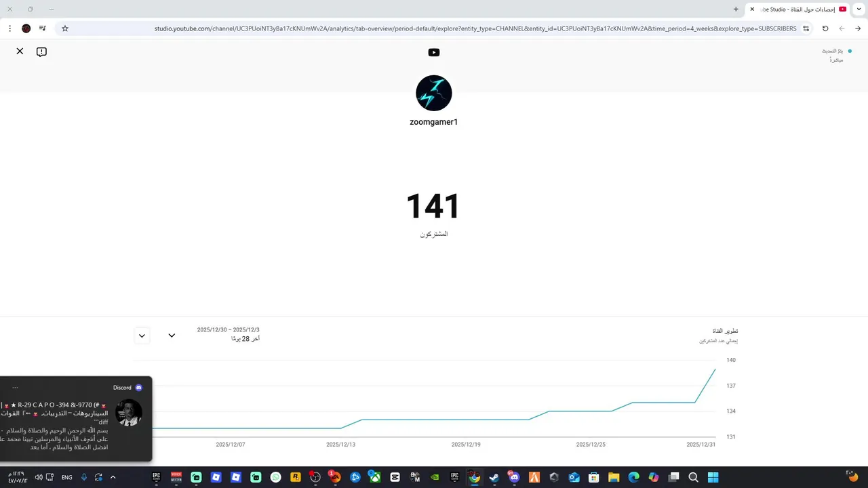This screenshot has width=868, height=488.
Task: Click the zoomgamer1 channel name
Action: tap(434, 122)
